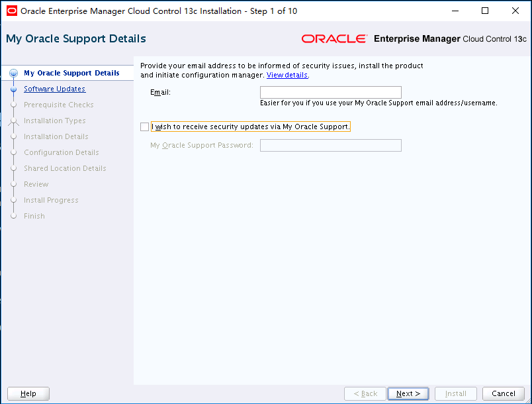Click the Back button
Screen dimensions: 532x404
click(x=365, y=393)
